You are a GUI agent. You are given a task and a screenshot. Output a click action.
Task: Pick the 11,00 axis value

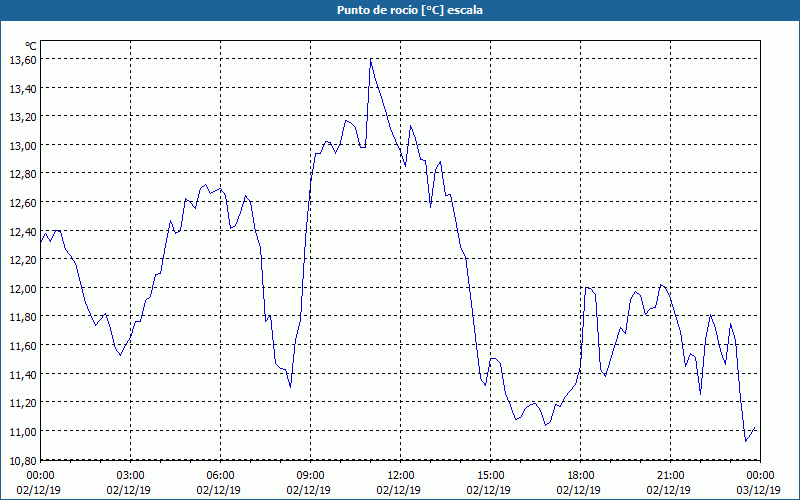point(23,431)
